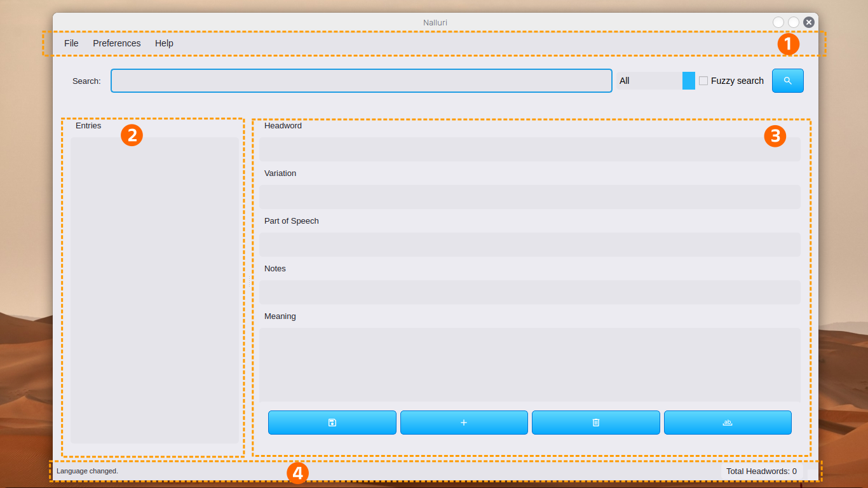Click inside the Meaning text area

(530, 364)
